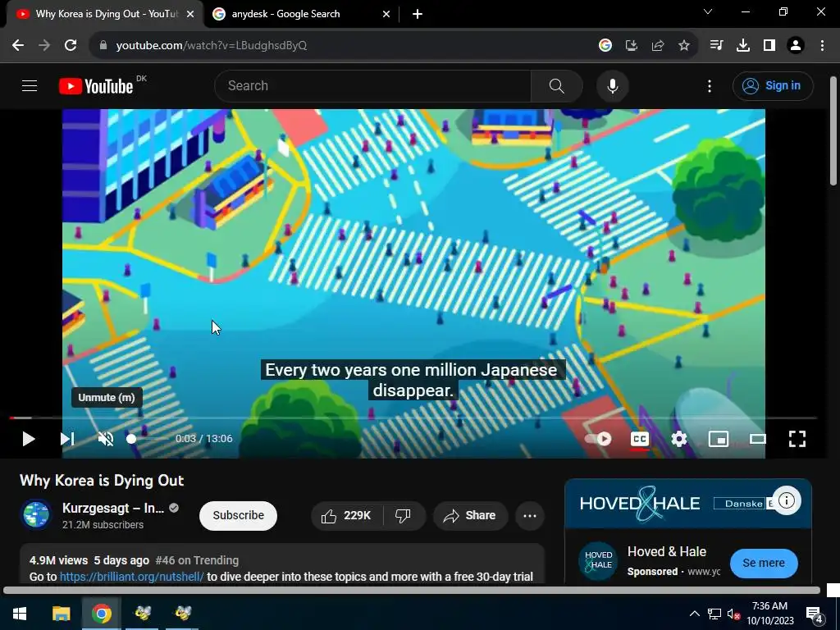
Task: Open File Explorer from taskbar
Action: [61, 614]
